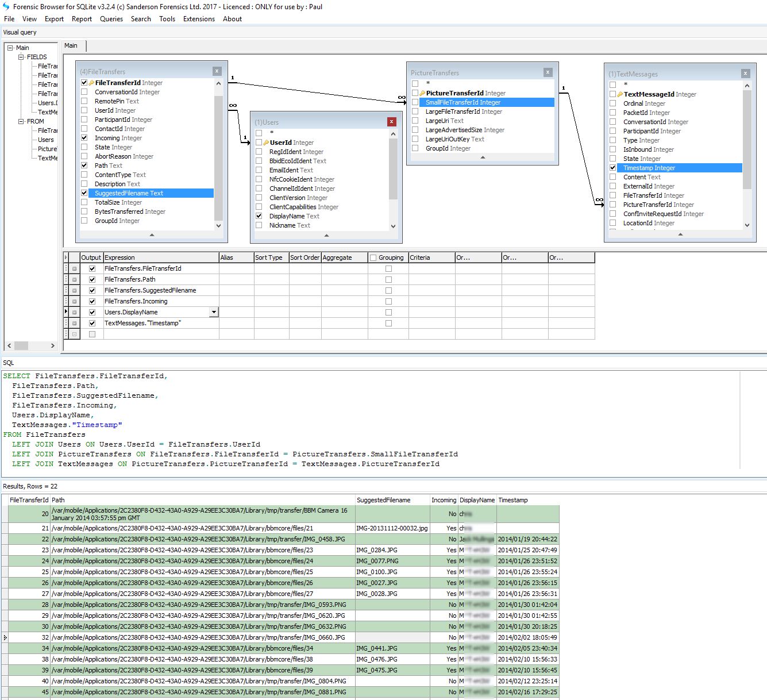Viewport: 767px width, 700px height.
Task: Click the Forensic Browser lightning icon in titlebar
Action: 6,6
